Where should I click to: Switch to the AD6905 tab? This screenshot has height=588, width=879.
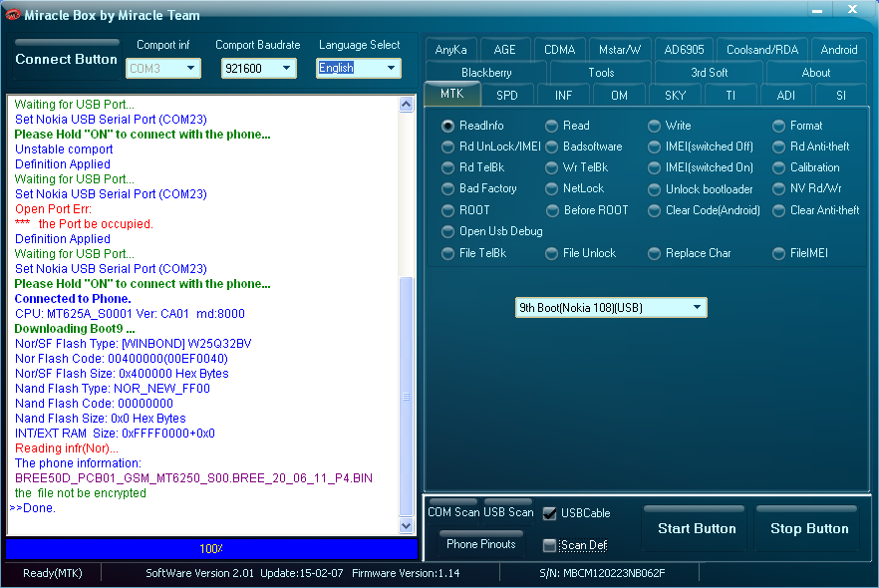pos(684,49)
